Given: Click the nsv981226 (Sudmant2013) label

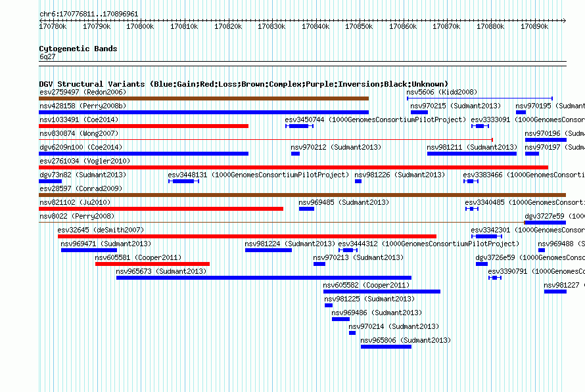Looking at the screenshot, I should click(x=400, y=175).
